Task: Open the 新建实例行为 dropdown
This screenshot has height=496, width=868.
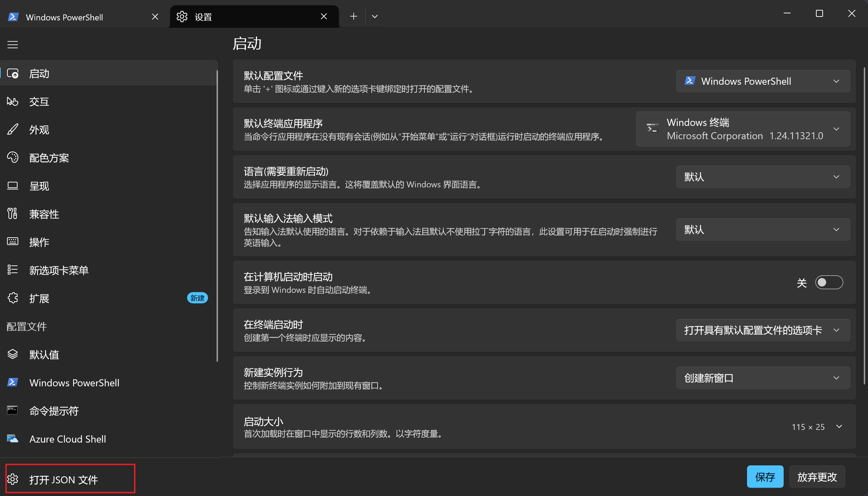Action: 763,378
